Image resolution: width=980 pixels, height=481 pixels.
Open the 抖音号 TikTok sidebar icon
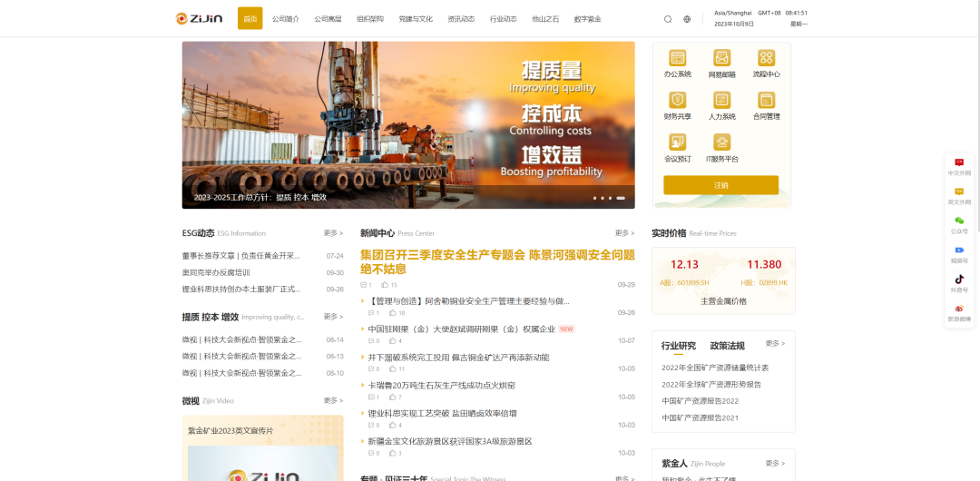pyautogui.click(x=959, y=280)
